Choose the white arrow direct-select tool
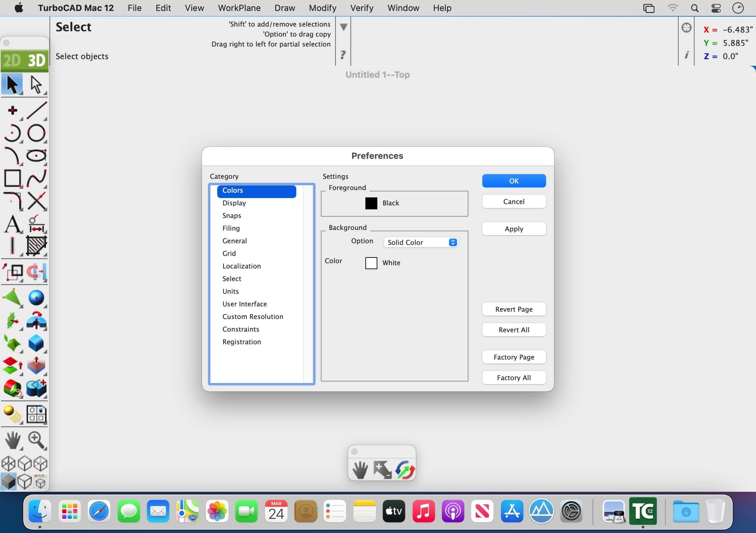The image size is (756, 533). tap(36, 85)
